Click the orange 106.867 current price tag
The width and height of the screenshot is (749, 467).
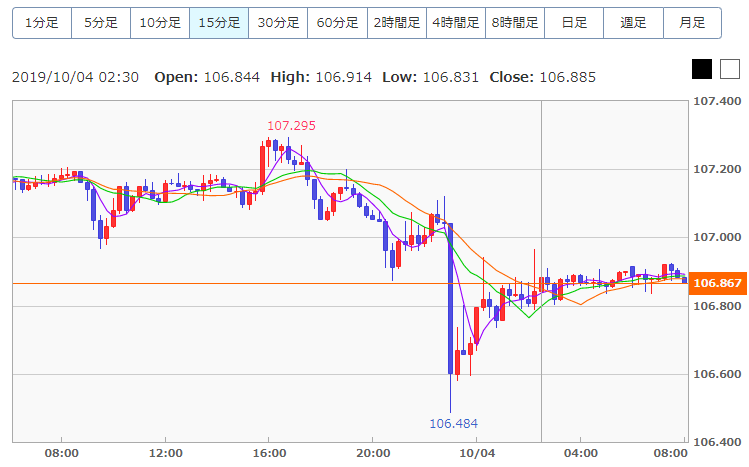tap(717, 283)
